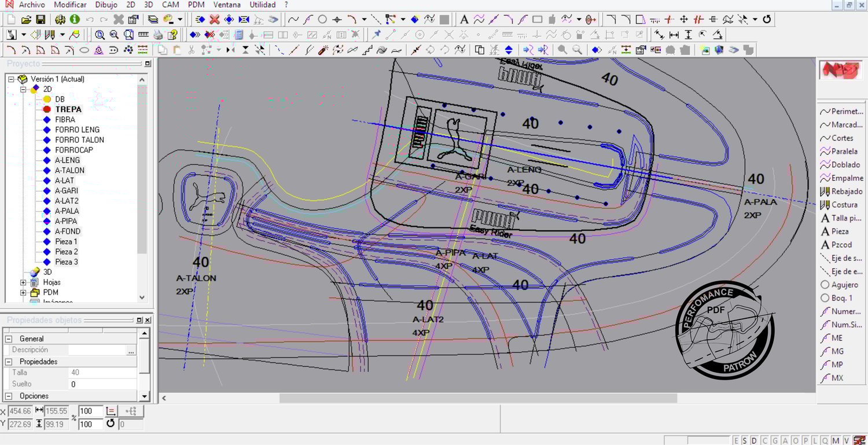The height and width of the screenshot is (445, 868).
Task: Open the layers stack tool
Action: (x=153, y=19)
